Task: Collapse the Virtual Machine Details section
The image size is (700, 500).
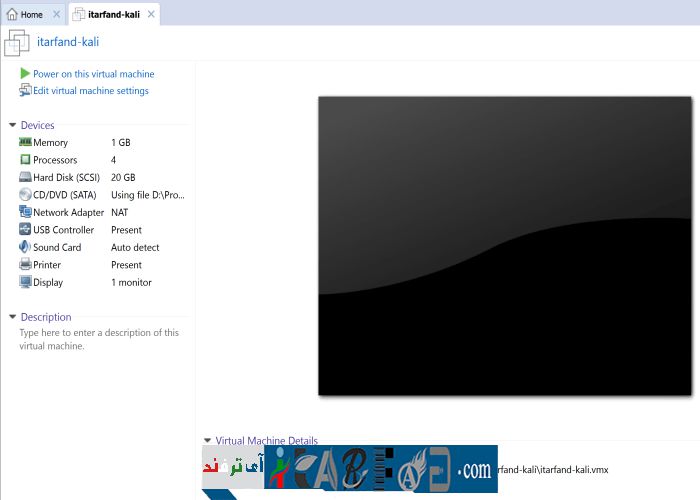Action: [x=207, y=440]
